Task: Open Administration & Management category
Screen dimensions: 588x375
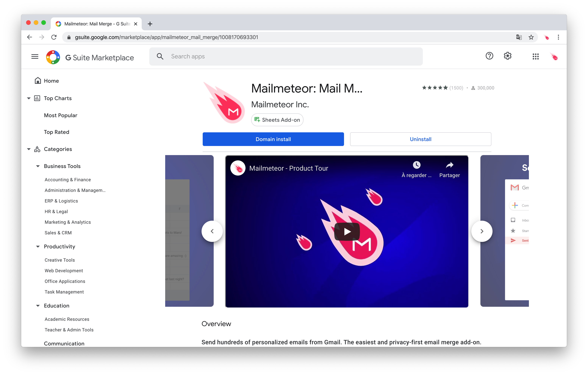Action: [75, 190]
